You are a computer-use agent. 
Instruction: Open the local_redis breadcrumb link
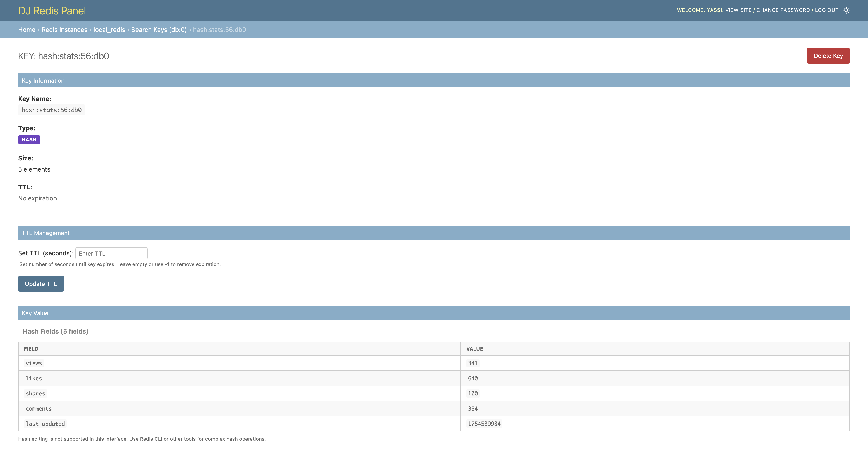coord(109,30)
